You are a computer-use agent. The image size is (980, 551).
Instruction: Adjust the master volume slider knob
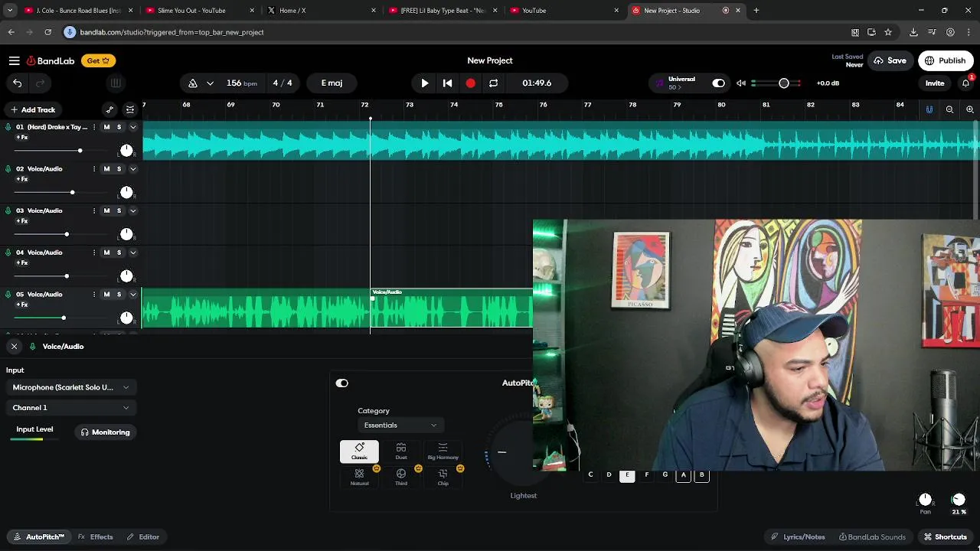(784, 83)
